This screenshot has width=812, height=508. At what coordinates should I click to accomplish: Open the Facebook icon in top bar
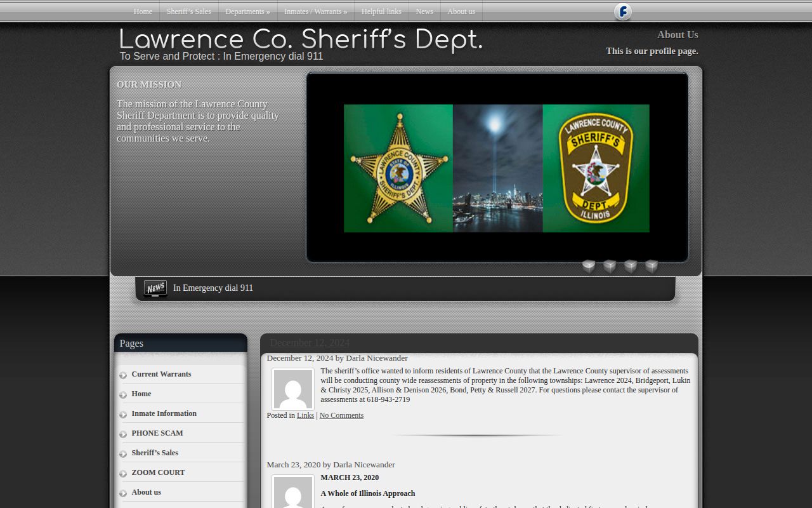click(623, 11)
